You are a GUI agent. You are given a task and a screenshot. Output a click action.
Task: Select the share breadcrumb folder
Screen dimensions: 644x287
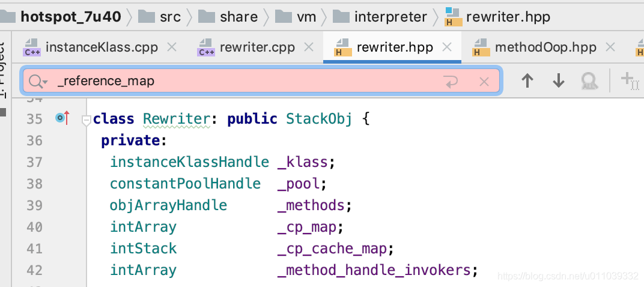228,17
